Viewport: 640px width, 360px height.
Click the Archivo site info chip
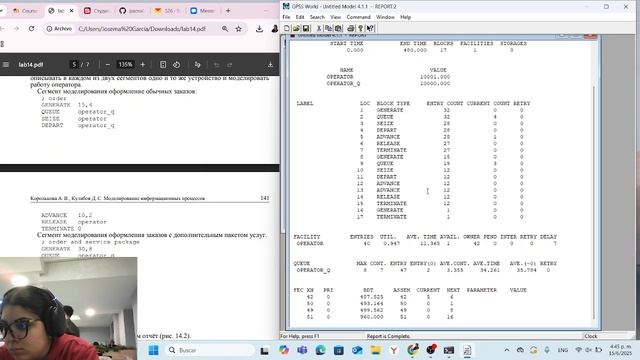pos(60,29)
